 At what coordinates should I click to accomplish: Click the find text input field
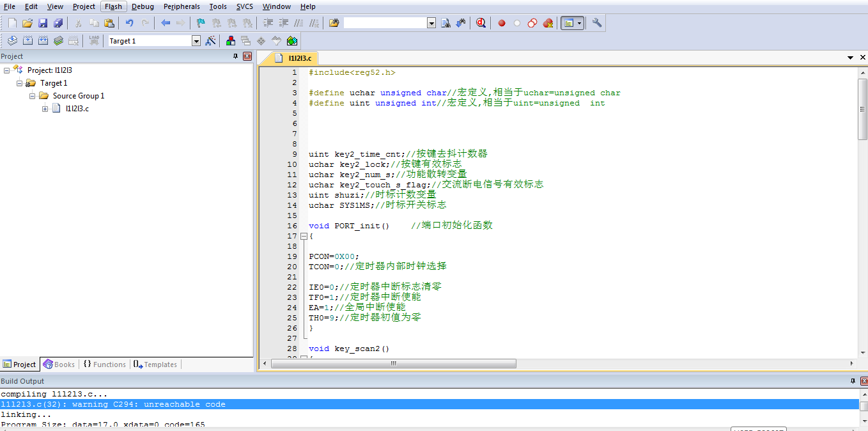tap(385, 23)
